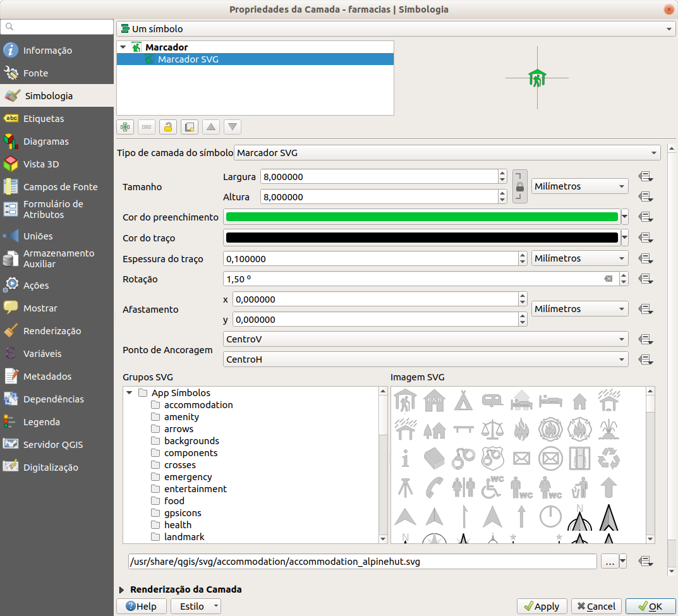The image size is (678, 616).
Task: Move symbol layer up with arrow icon
Action: tap(211, 127)
